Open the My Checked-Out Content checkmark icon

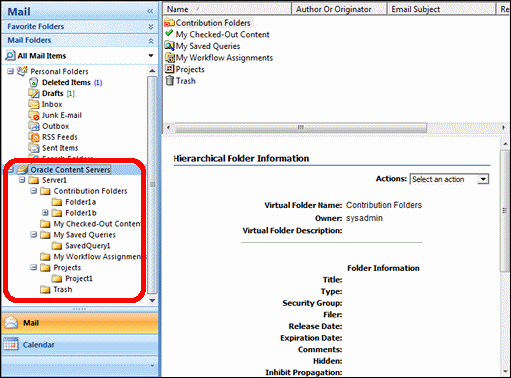(x=169, y=33)
